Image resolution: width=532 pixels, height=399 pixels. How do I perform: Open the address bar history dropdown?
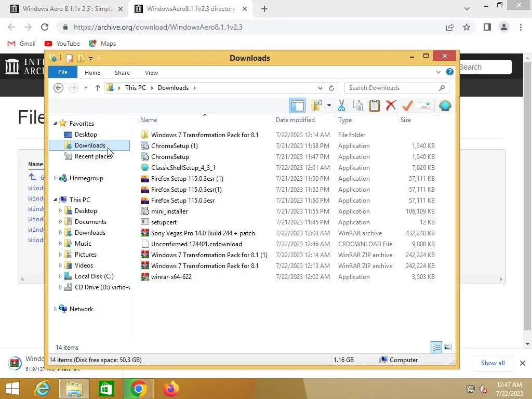(320, 88)
